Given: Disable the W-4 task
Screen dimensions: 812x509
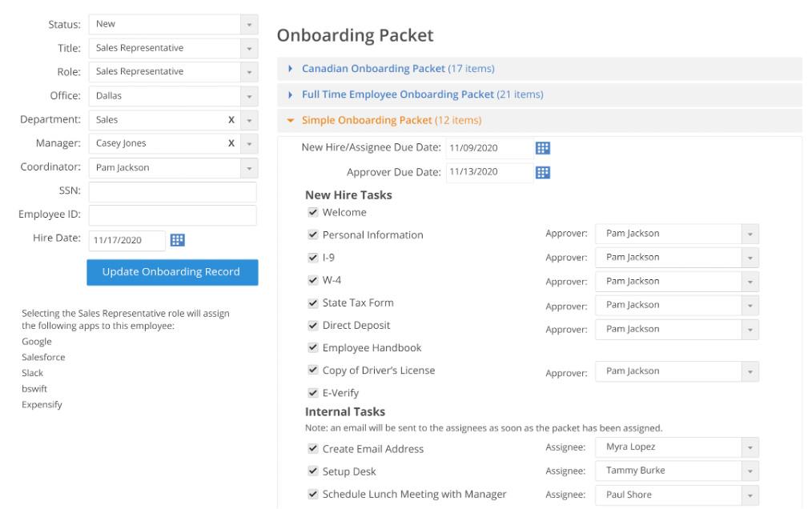Looking at the screenshot, I should [312, 280].
